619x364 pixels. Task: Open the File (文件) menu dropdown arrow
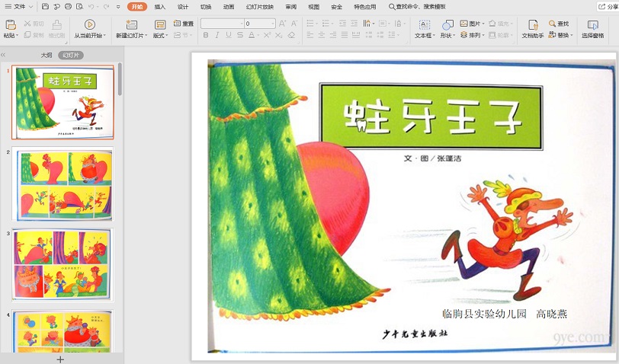(31, 7)
